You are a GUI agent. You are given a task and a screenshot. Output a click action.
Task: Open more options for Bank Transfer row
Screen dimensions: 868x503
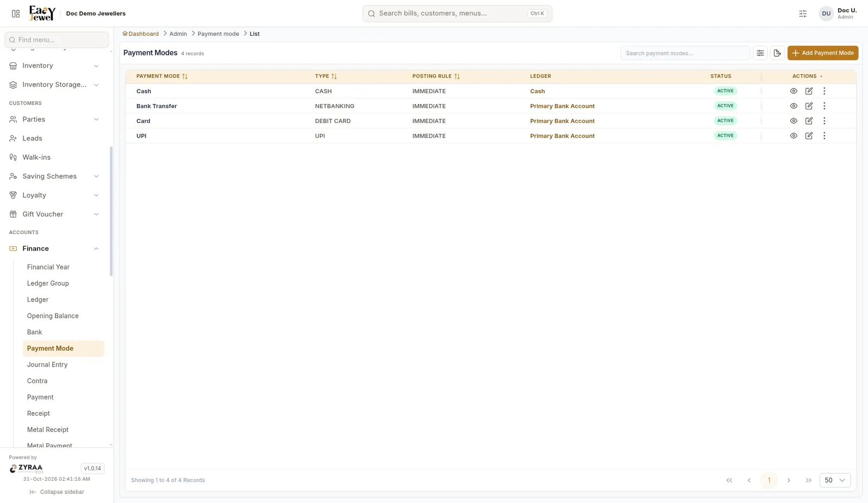pyautogui.click(x=824, y=106)
